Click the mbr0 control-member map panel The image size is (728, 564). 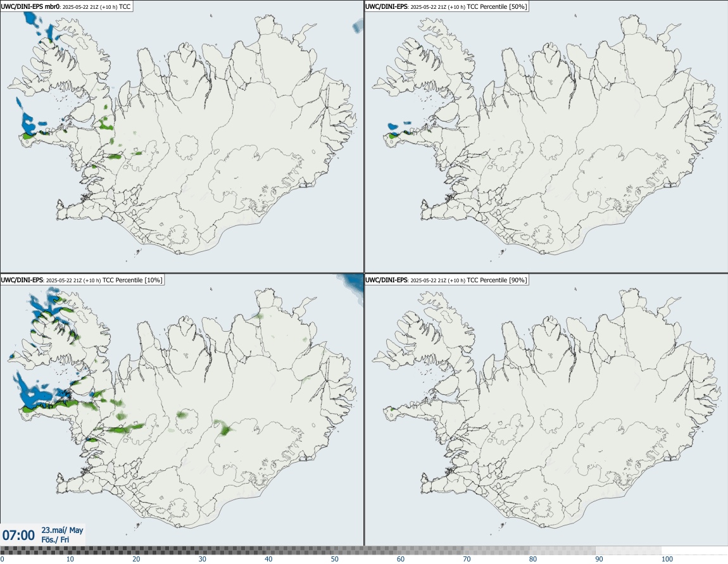(182, 137)
